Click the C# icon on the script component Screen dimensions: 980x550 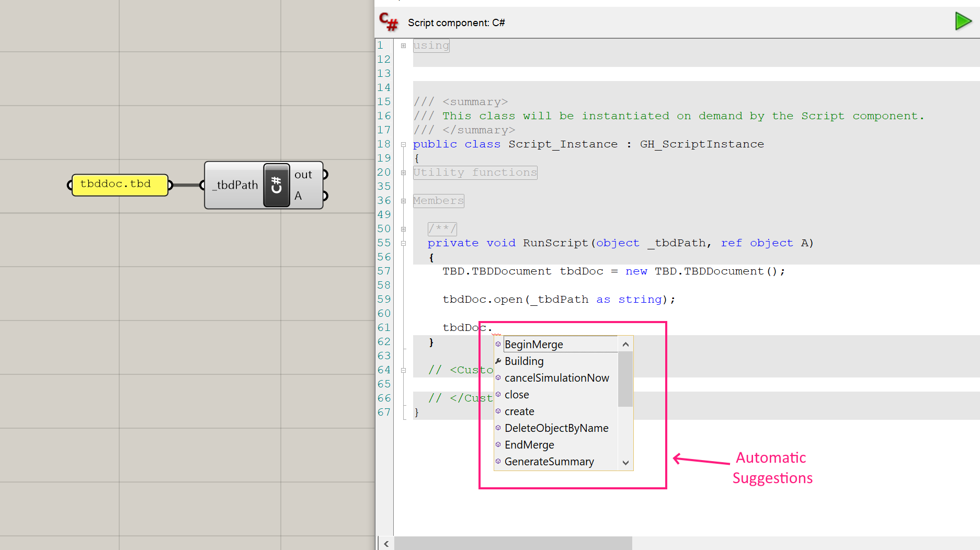276,185
